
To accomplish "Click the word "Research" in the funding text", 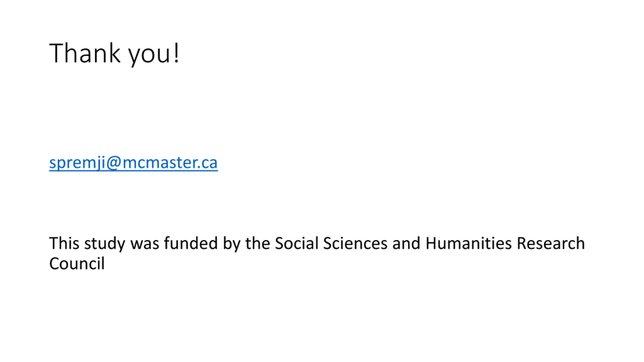I will (551, 243).
